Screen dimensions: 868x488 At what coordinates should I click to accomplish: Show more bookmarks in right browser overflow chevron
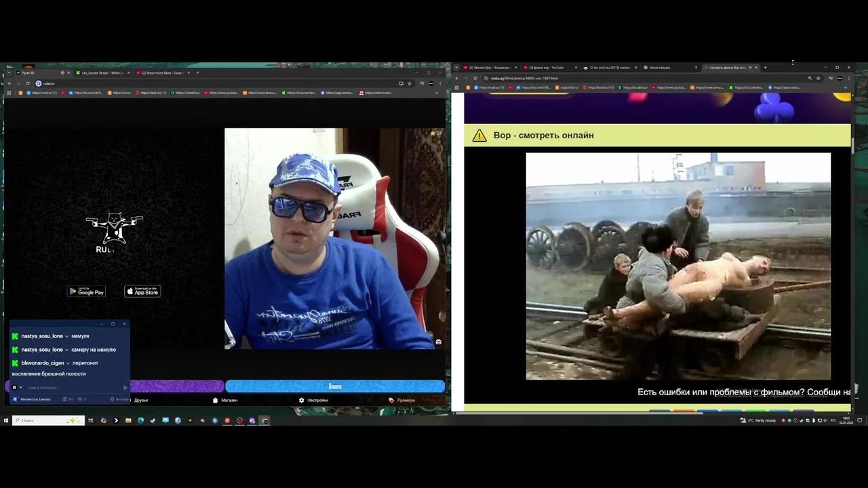coord(846,87)
